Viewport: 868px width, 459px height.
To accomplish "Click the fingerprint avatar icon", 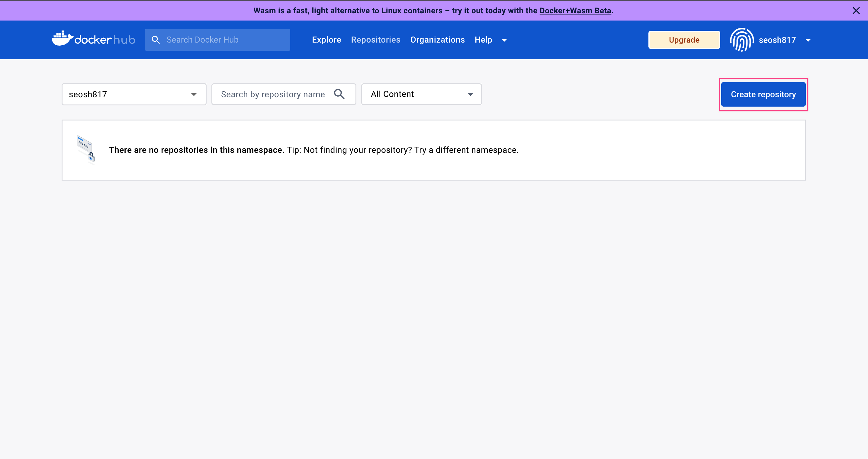I will click(x=741, y=40).
